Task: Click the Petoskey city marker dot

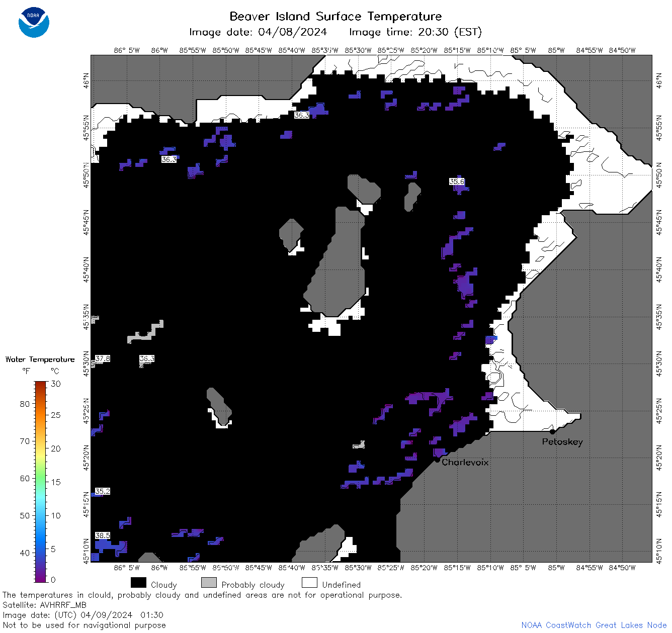Action: (552, 431)
